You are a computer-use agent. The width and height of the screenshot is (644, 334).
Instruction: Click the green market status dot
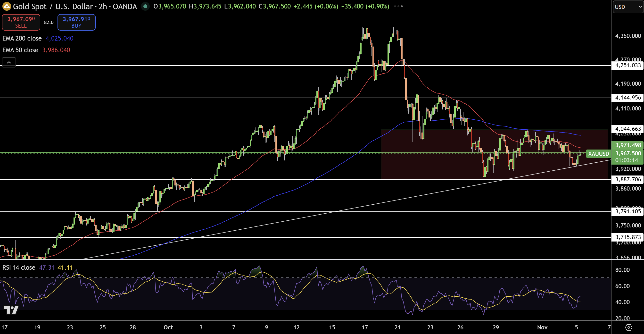click(145, 6)
